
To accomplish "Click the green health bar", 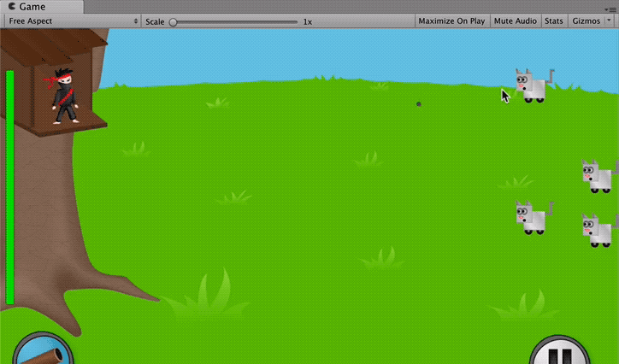I will [x=9, y=186].
